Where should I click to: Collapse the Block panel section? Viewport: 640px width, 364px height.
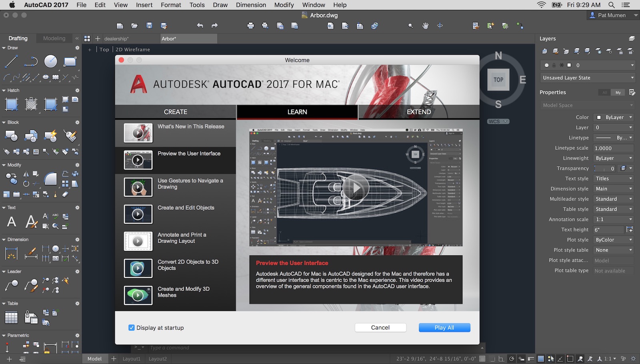point(4,123)
